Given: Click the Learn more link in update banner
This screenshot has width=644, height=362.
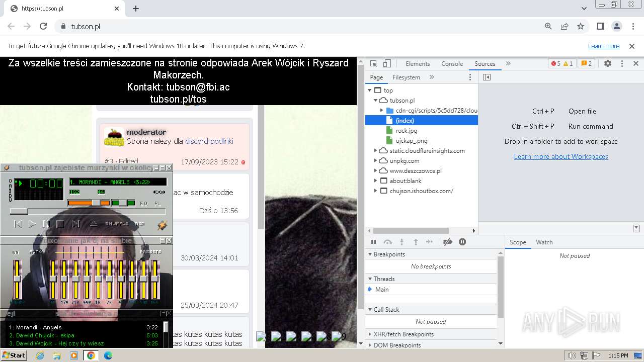Looking at the screenshot, I should 604,46.
